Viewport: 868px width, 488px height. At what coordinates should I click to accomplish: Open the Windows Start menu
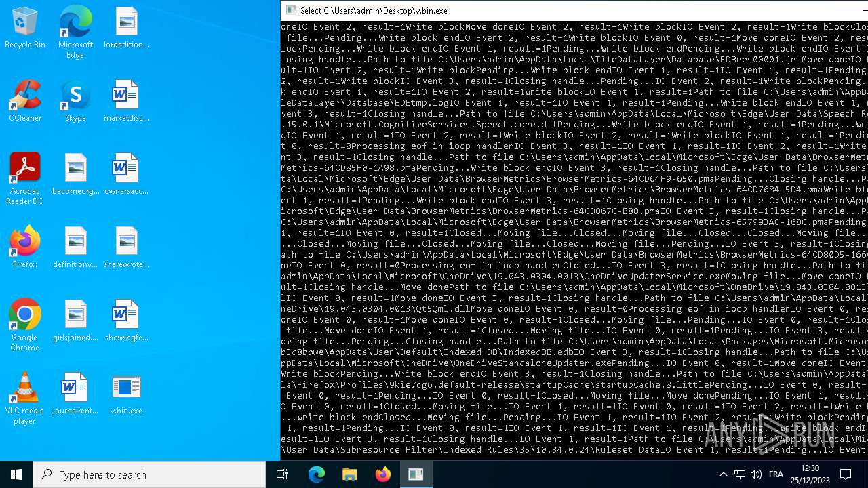[16, 474]
